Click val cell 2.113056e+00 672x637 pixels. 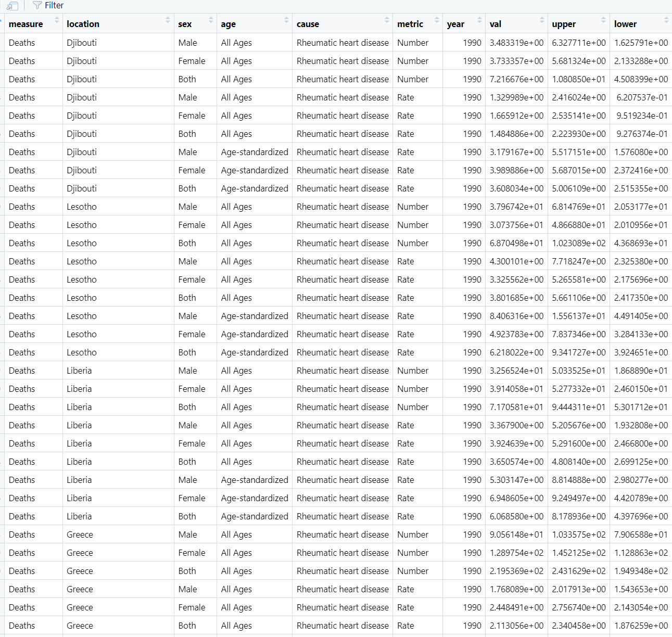pyautogui.click(x=516, y=626)
